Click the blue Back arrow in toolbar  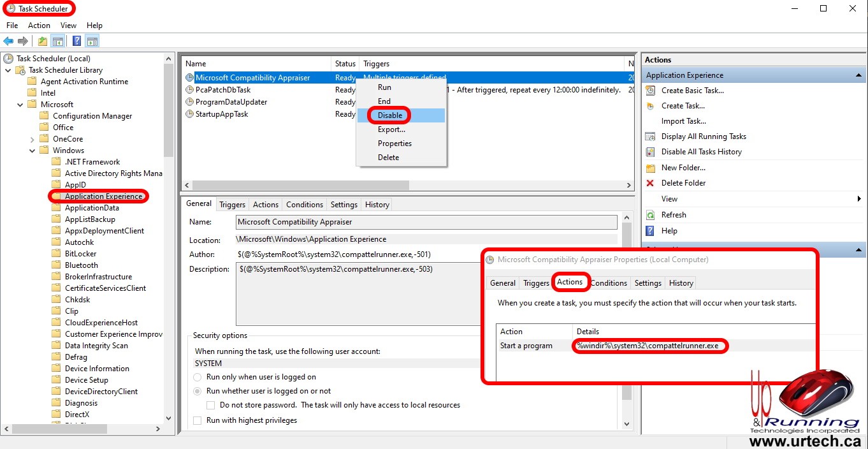point(8,41)
